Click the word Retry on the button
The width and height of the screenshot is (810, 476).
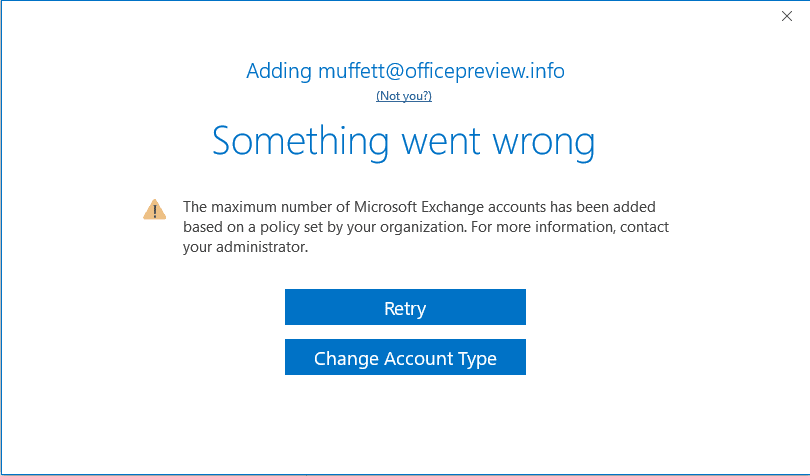tap(405, 309)
